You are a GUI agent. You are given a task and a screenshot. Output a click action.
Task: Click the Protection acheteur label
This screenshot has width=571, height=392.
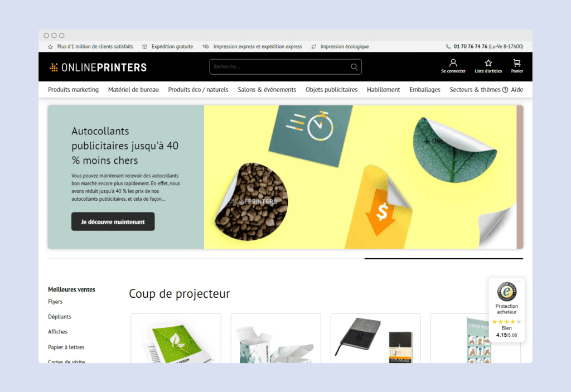pos(506,309)
